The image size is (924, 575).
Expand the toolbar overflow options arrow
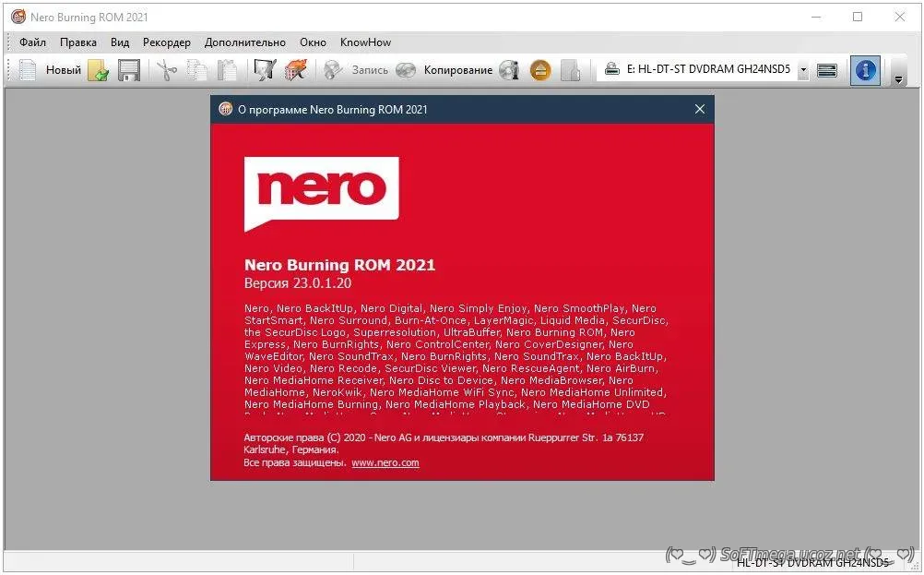point(899,79)
